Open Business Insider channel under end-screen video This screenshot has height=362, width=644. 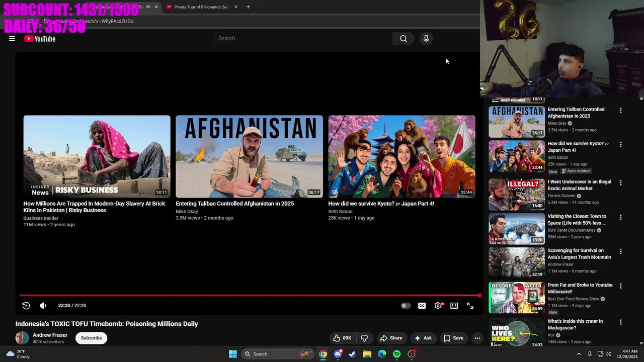(x=41, y=218)
